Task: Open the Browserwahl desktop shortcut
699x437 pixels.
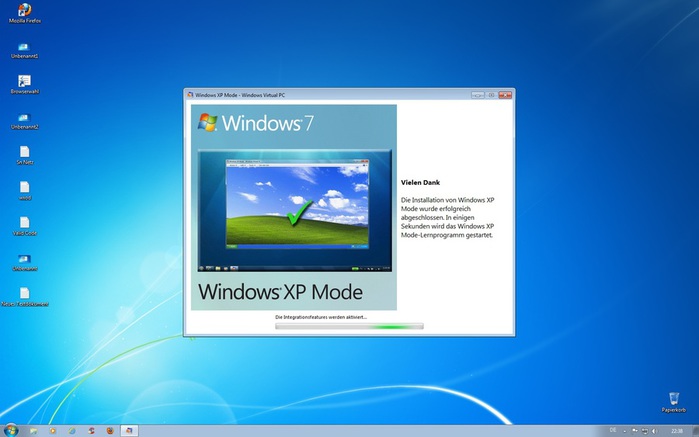Action: (25, 84)
